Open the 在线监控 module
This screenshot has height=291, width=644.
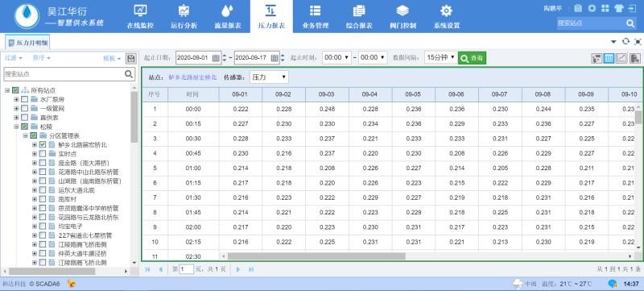pos(140,16)
